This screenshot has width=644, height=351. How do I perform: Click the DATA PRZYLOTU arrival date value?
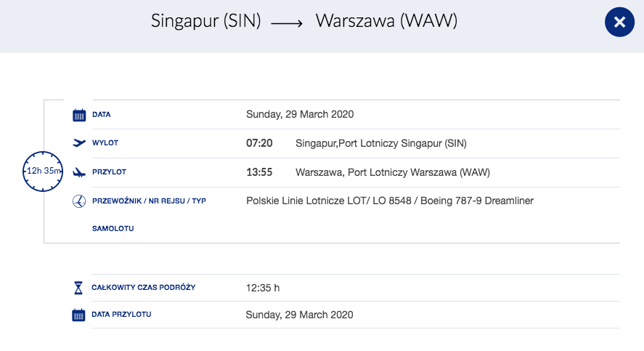point(299,315)
